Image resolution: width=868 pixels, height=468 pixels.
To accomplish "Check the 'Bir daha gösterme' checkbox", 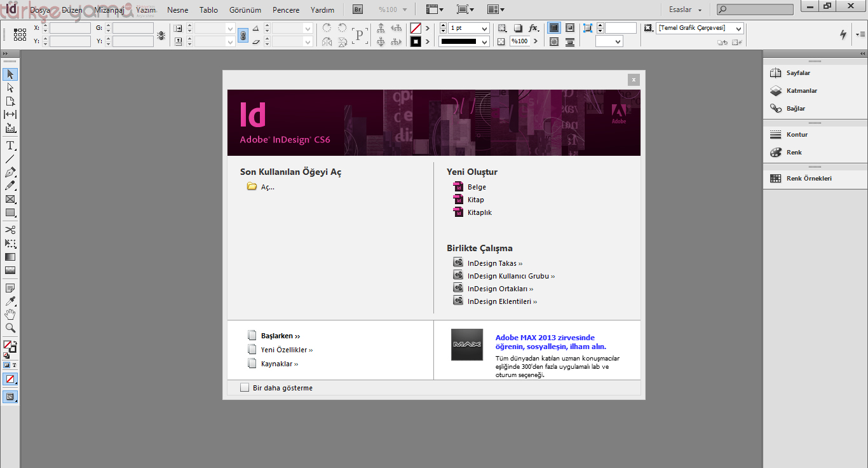I will (x=245, y=388).
